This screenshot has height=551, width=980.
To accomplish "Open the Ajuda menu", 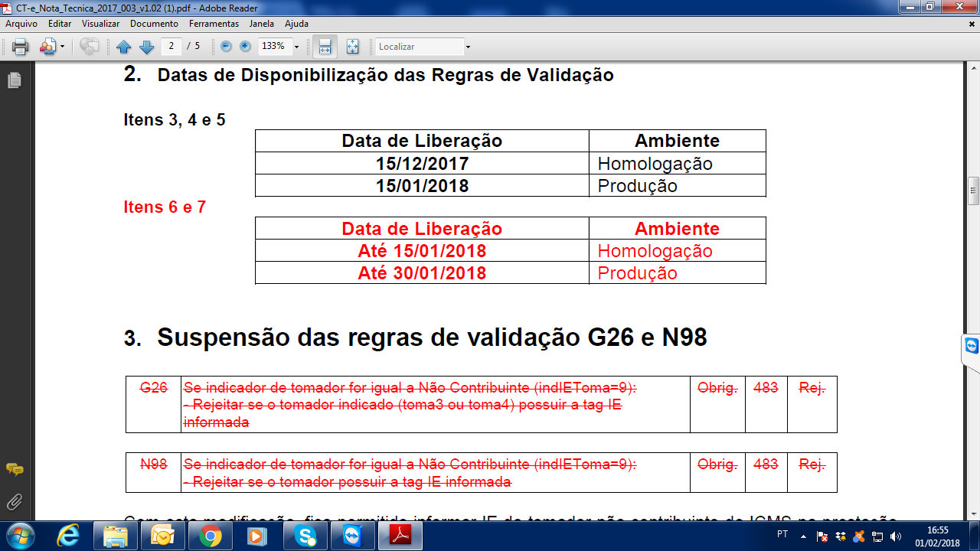I will (296, 24).
